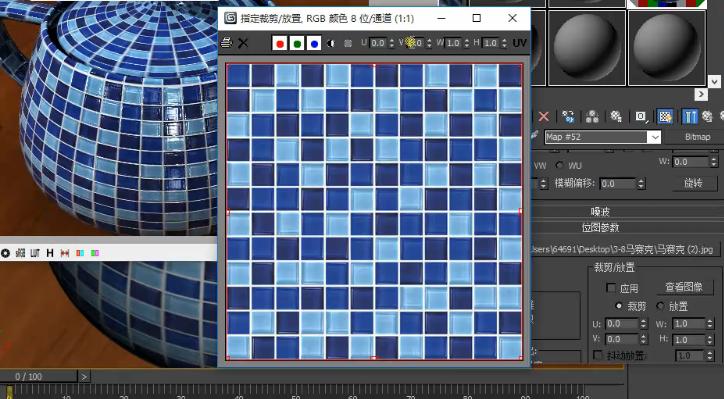Click the H value field in crop toolbar

[x=489, y=43]
